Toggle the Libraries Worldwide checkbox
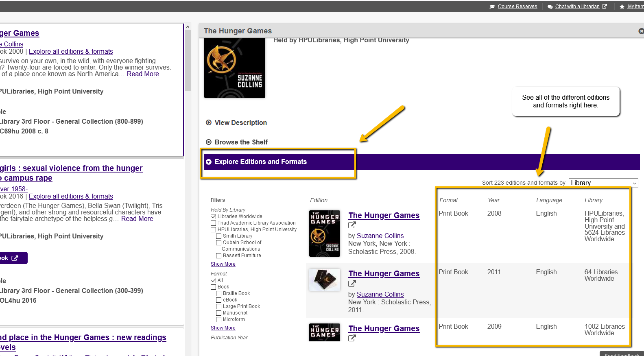 click(213, 216)
